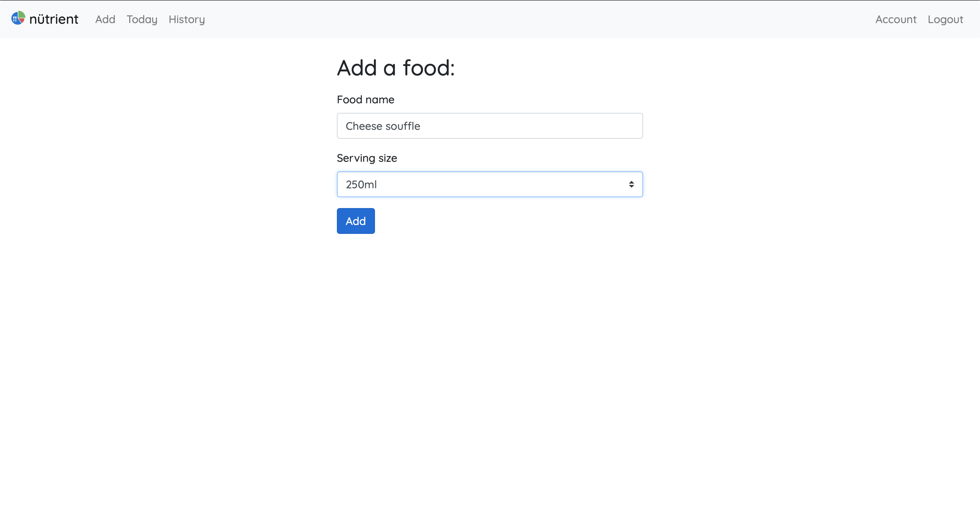The image size is (980, 512).
Task: Click the Food name label
Action: [365, 99]
